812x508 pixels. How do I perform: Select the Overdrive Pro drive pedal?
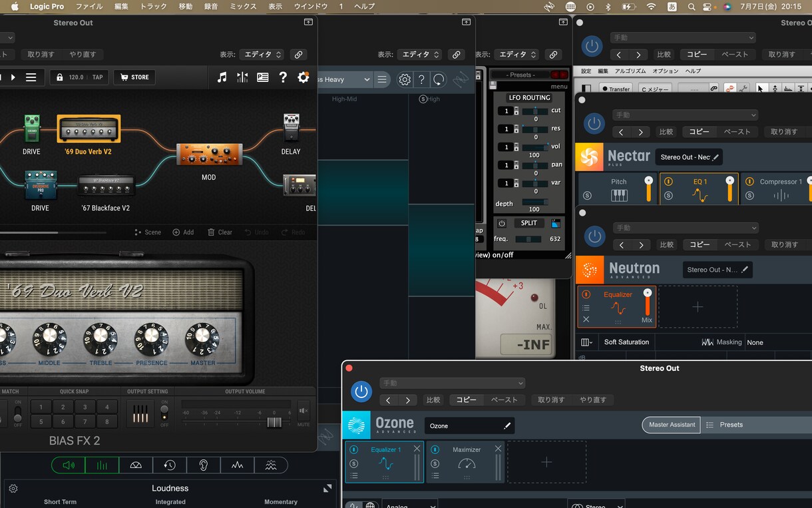coord(40,186)
